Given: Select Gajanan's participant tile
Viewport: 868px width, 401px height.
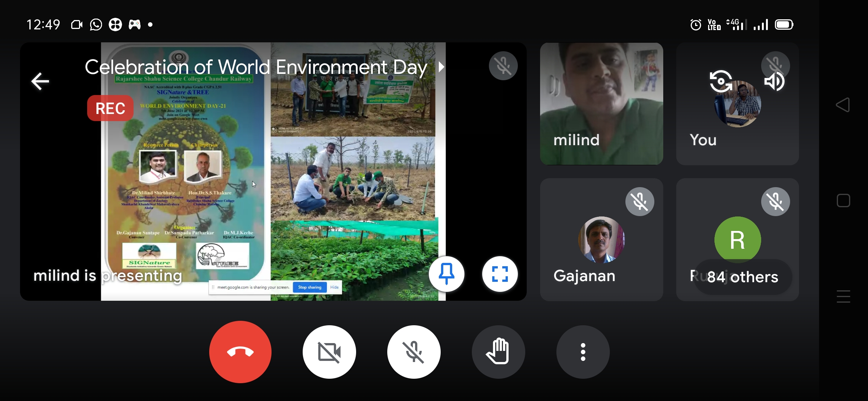Looking at the screenshot, I should pyautogui.click(x=601, y=239).
